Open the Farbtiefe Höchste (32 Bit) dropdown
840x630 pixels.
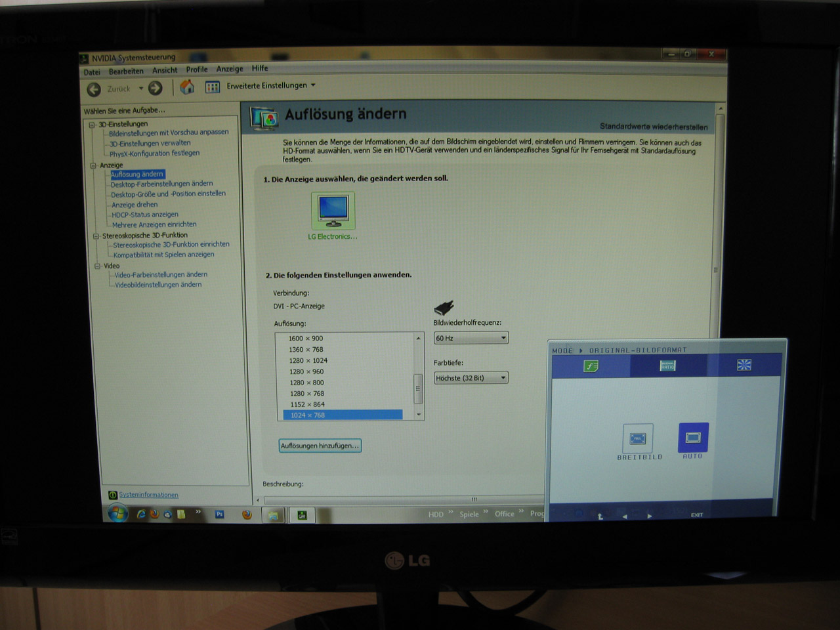(x=471, y=378)
